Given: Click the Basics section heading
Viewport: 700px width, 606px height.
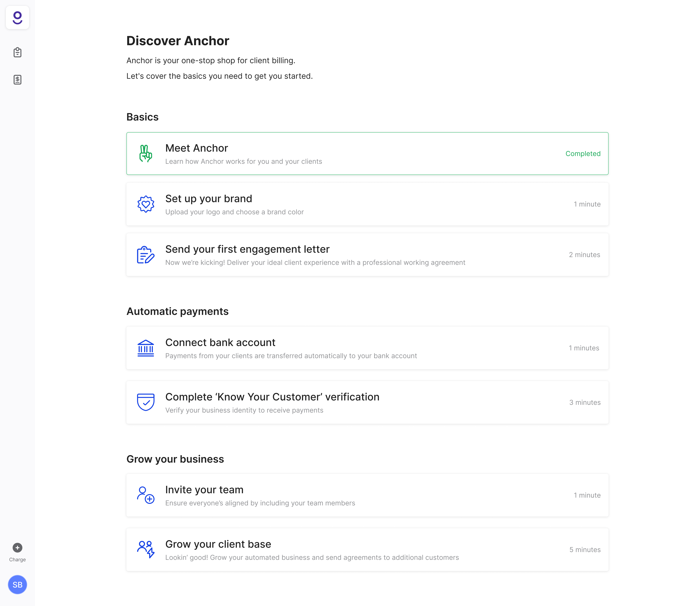Looking at the screenshot, I should point(142,117).
